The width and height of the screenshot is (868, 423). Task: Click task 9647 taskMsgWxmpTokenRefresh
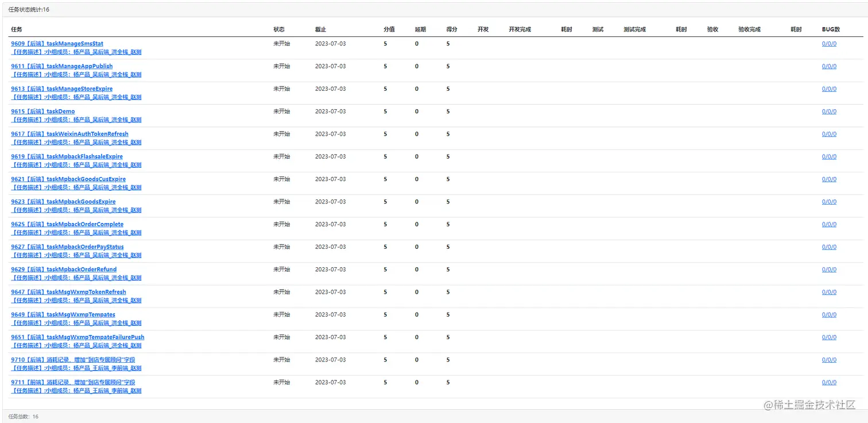coord(68,292)
